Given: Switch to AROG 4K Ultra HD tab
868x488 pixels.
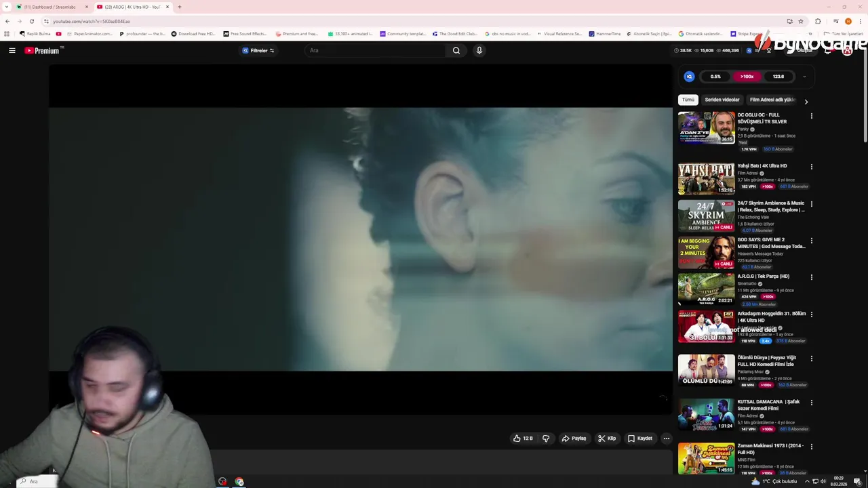Looking at the screenshot, I should 133,7.
